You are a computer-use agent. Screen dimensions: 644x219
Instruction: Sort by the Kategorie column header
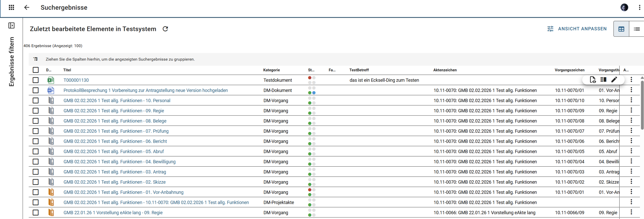pyautogui.click(x=271, y=70)
